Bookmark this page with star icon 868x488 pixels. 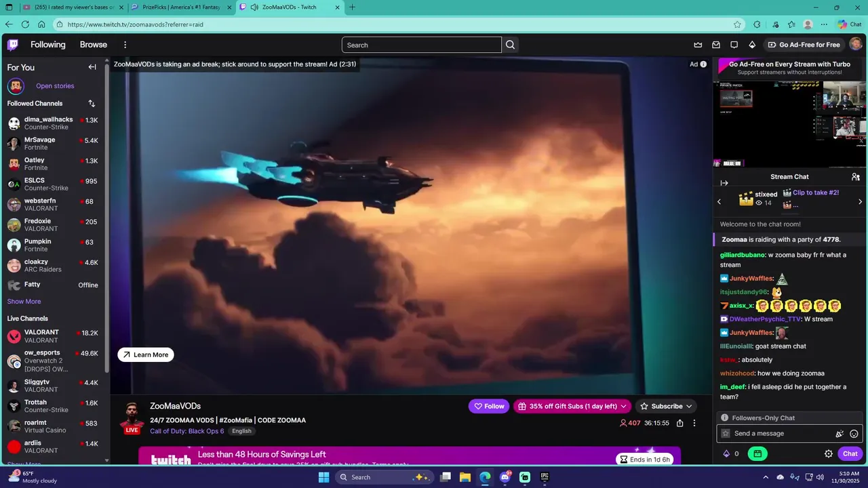[737, 24]
